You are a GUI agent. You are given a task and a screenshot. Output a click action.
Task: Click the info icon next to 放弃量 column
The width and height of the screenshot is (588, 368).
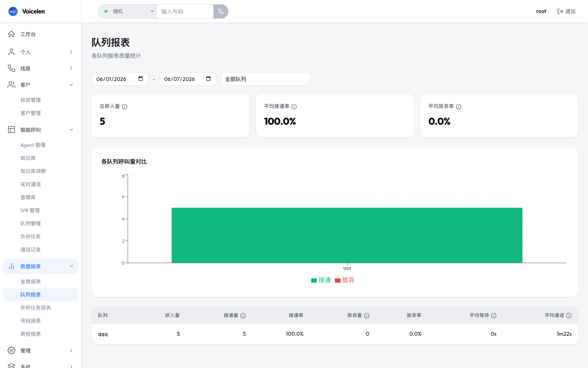click(367, 316)
